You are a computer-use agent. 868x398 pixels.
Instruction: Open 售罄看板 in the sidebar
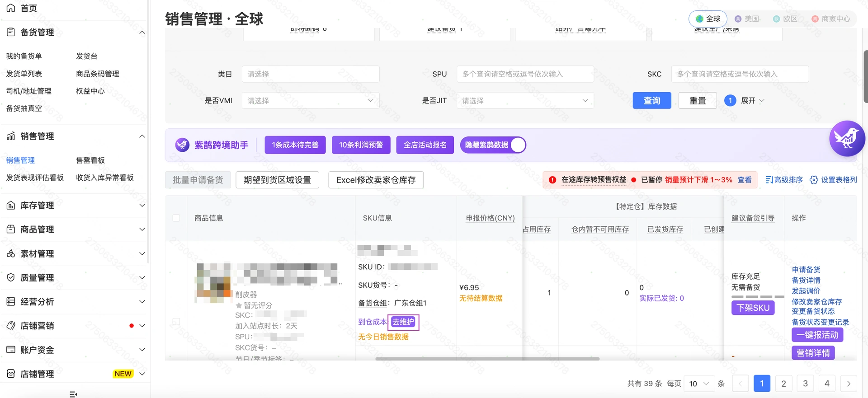(90, 160)
